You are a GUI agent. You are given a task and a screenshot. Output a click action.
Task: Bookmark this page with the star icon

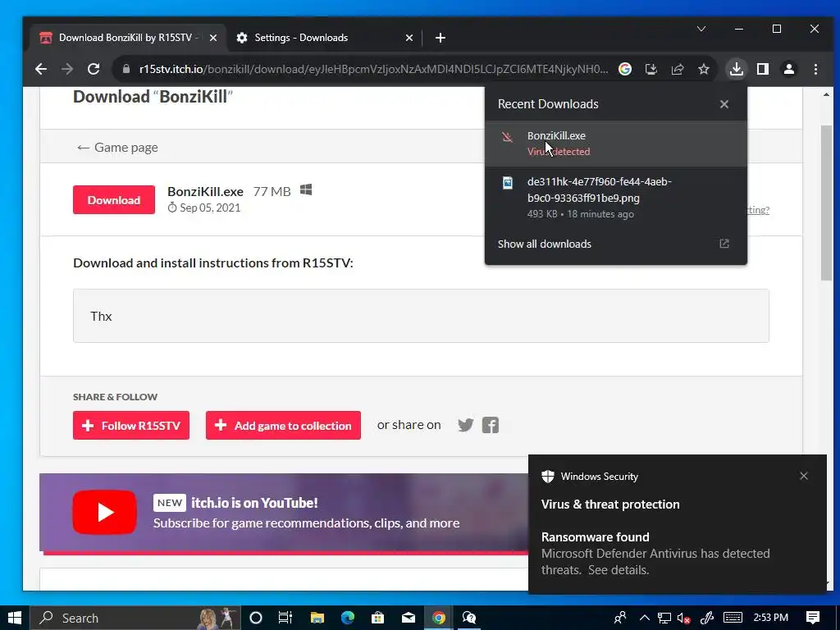703,69
